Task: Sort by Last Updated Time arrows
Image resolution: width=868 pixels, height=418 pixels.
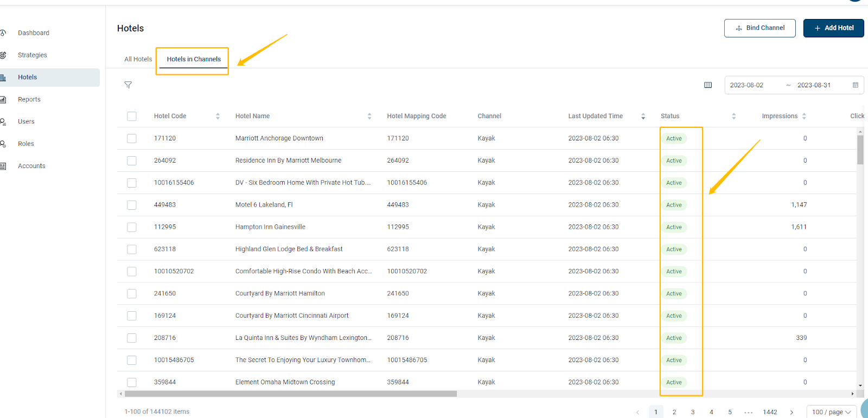Action: (643, 116)
